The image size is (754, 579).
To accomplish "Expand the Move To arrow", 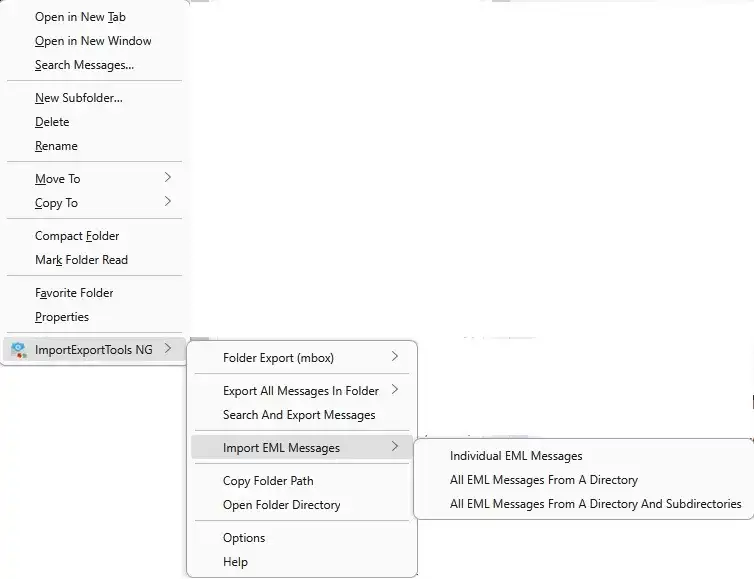I will [x=168, y=177].
